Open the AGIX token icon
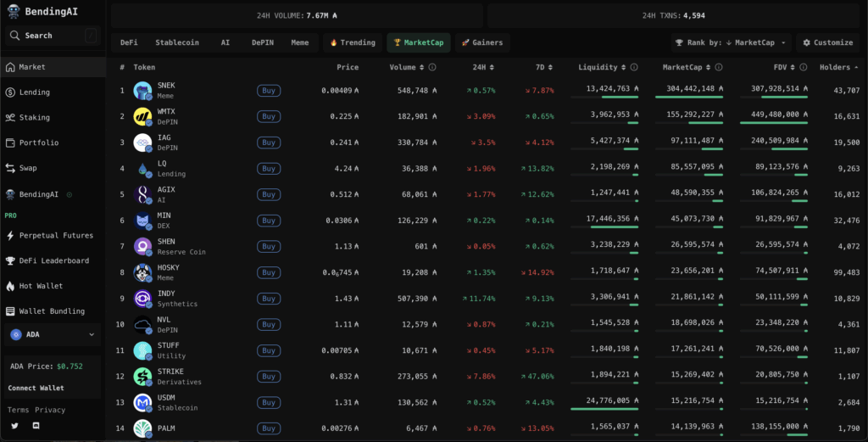 142,194
